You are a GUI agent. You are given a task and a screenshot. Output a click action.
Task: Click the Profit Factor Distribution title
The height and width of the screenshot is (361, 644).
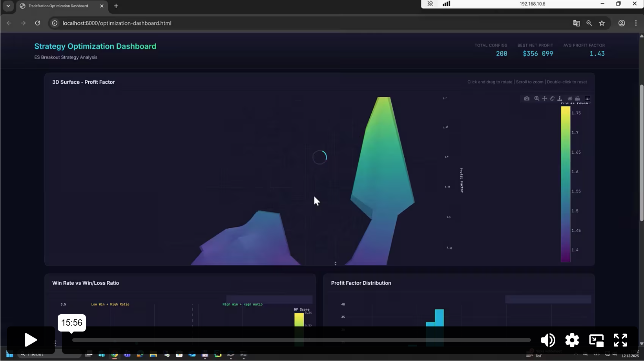point(361,283)
